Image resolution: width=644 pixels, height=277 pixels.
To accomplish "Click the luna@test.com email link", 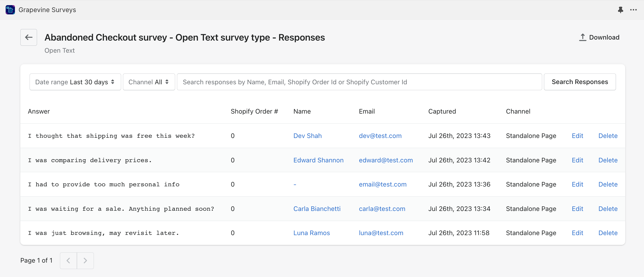I will tap(381, 233).
